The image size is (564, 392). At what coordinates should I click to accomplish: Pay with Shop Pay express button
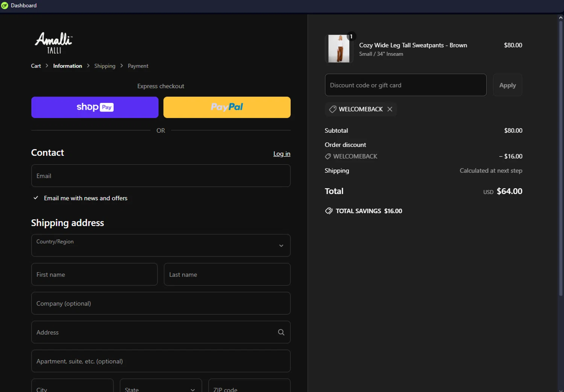[x=95, y=107]
